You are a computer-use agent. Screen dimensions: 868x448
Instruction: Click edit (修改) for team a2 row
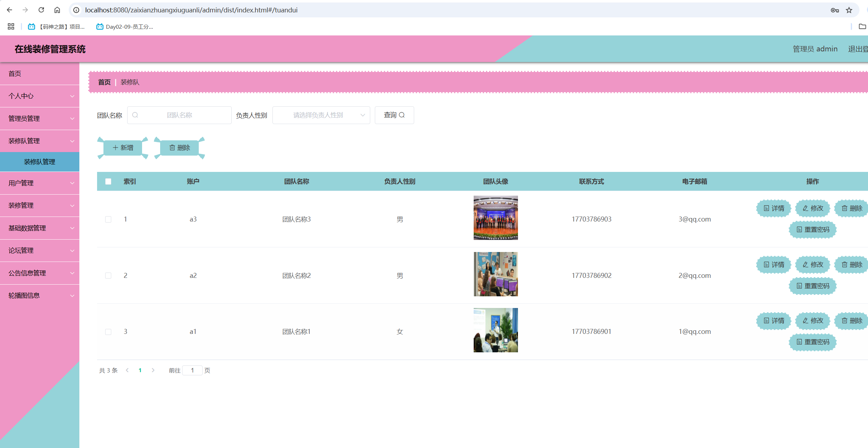click(x=813, y=265)
